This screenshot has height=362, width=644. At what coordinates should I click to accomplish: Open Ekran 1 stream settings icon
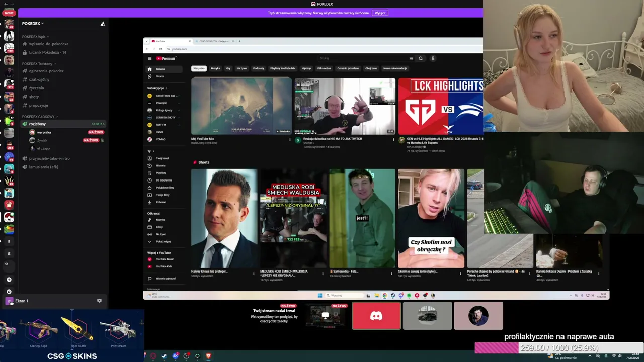99,301
